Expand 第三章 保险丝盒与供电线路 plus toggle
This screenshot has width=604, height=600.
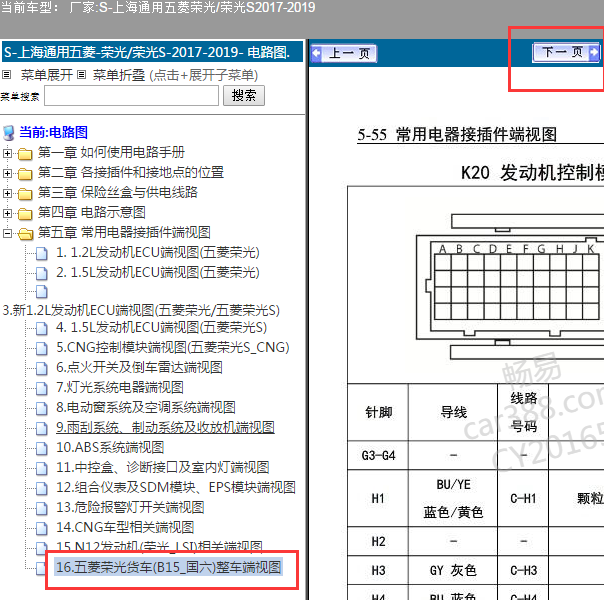tap(7, 193)
